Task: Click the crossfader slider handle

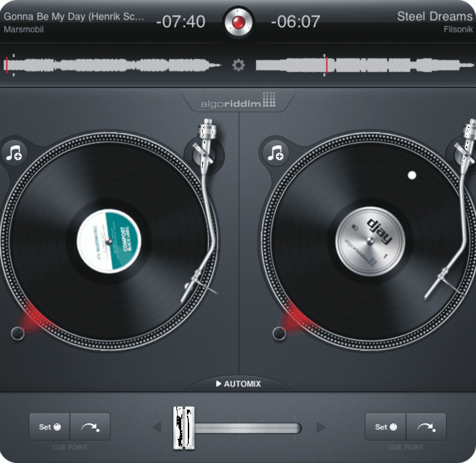Action: click(184, 428)
